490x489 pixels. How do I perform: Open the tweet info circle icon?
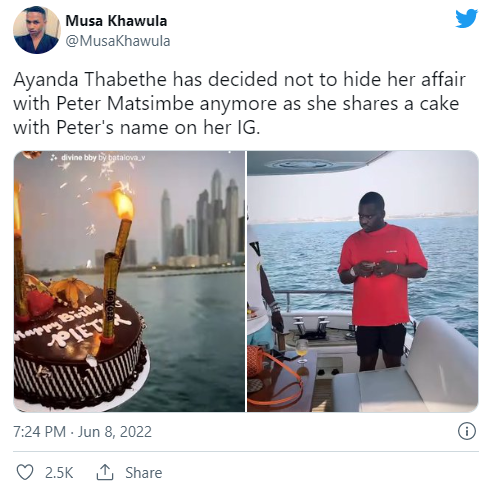467,431
